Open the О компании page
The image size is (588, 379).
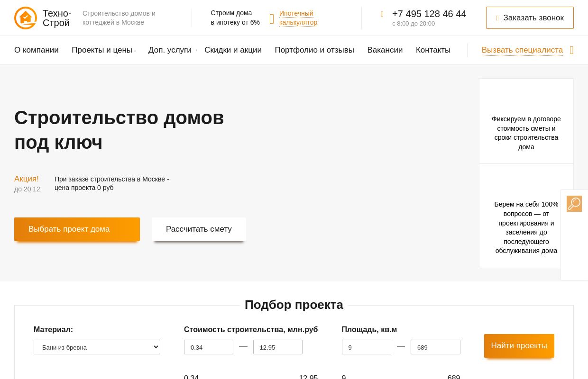36,50
